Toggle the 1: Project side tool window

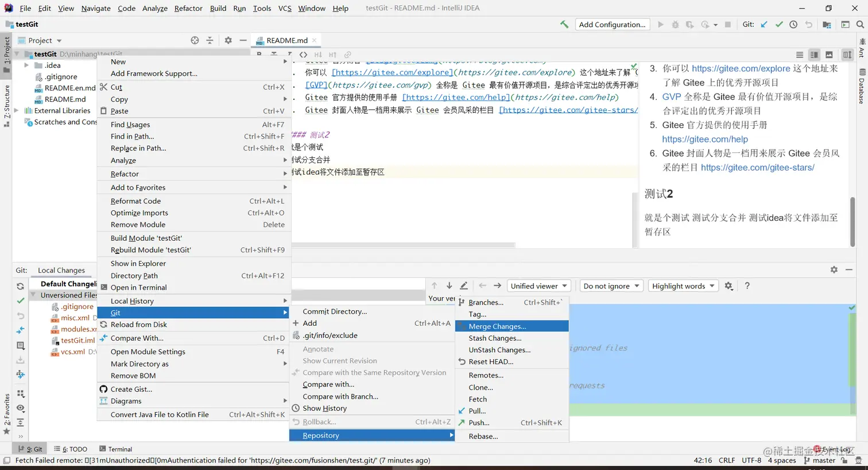[6, 55]
